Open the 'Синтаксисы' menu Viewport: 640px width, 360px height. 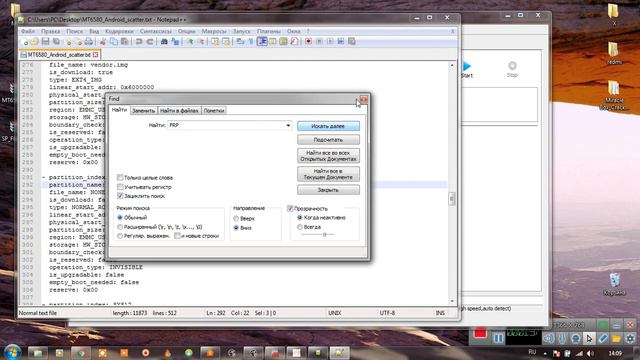pyautogui.click(x=156, y=31)
